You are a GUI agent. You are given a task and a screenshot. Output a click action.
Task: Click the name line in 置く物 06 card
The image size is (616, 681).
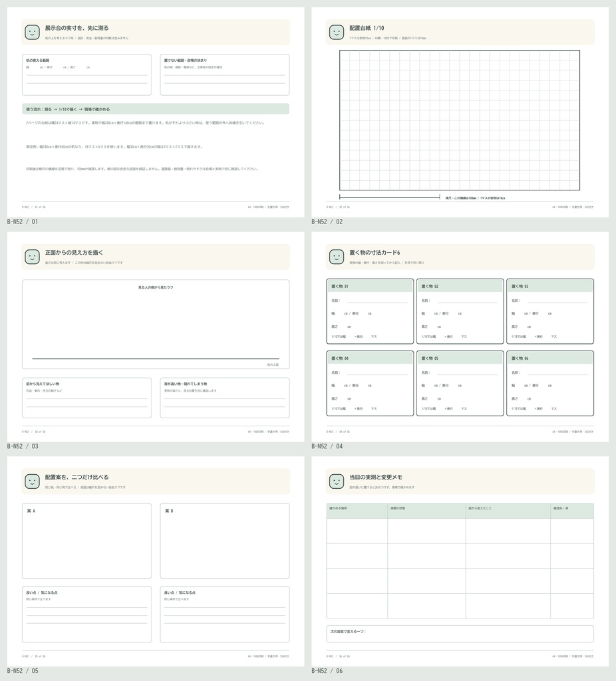click(557, 374)
